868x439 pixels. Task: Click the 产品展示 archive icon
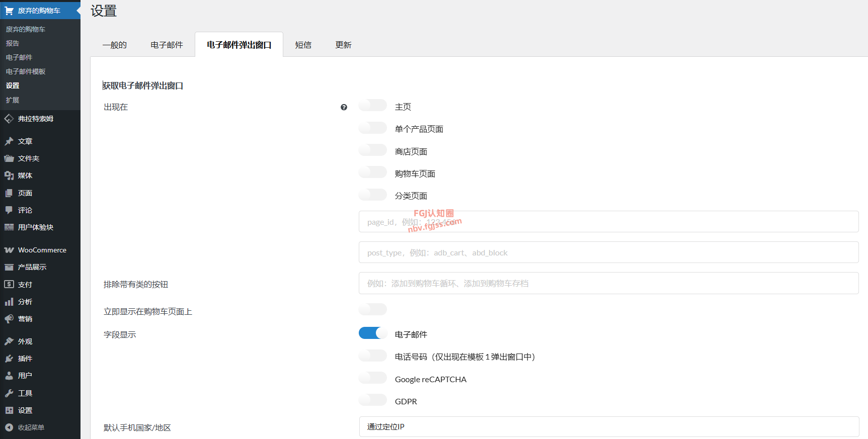pos(9,267)
